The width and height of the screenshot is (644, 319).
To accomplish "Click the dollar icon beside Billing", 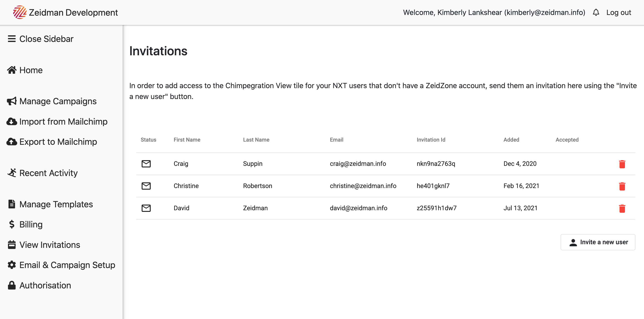I will (12, 224).
